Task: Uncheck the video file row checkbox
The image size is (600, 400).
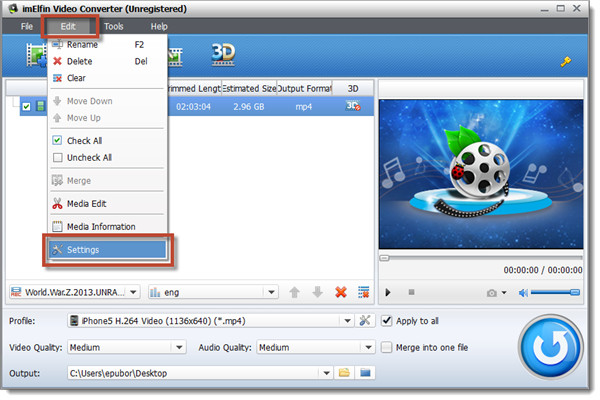Action: coord(26,106)
